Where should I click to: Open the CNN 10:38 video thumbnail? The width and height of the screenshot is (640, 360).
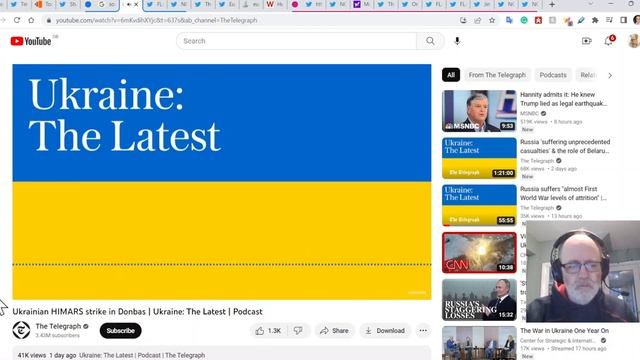(479, 253)
